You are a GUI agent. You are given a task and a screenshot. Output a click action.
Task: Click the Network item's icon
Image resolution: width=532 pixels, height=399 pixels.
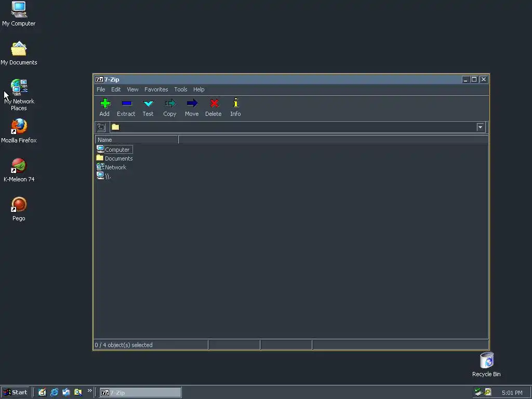pos(100,167)
